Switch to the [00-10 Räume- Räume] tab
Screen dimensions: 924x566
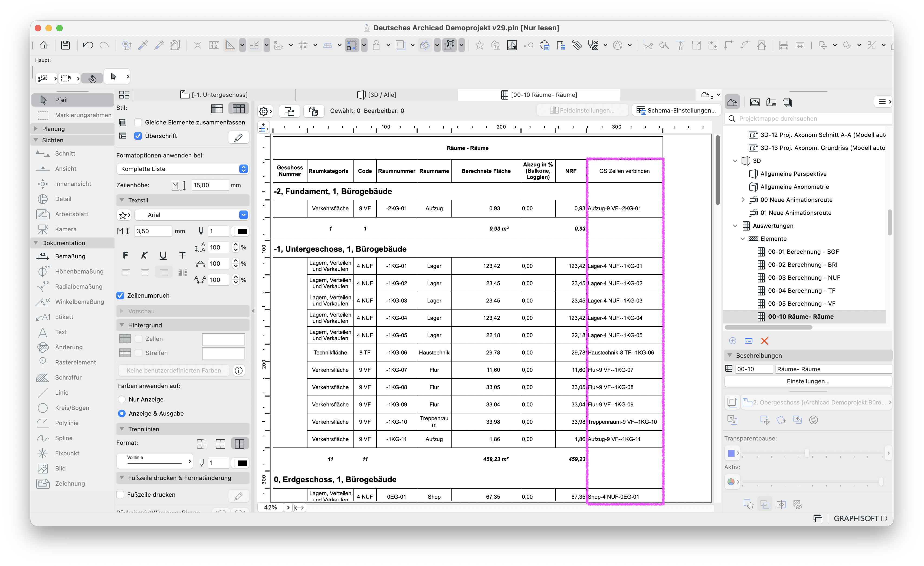coord(539,95)
